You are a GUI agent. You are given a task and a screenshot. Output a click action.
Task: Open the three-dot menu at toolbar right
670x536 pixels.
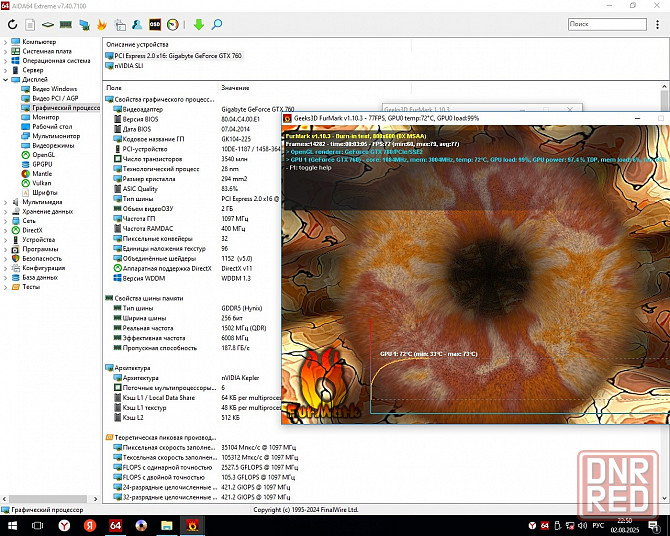tap(657, 24)
